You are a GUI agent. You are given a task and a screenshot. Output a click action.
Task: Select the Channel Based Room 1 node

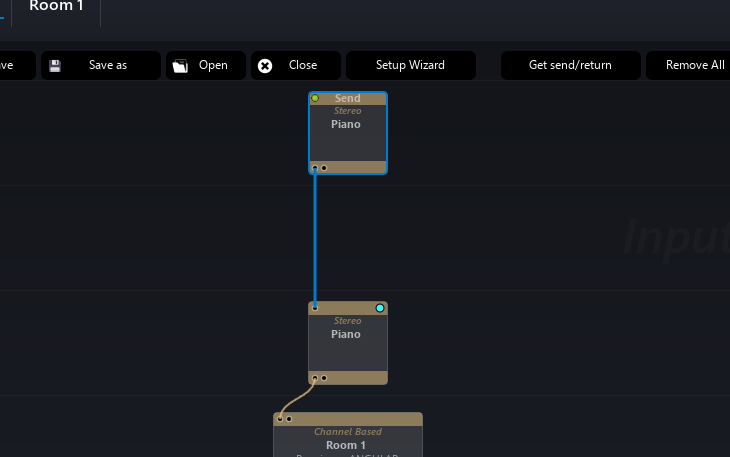pyautogui.click(x=347, y=440)
